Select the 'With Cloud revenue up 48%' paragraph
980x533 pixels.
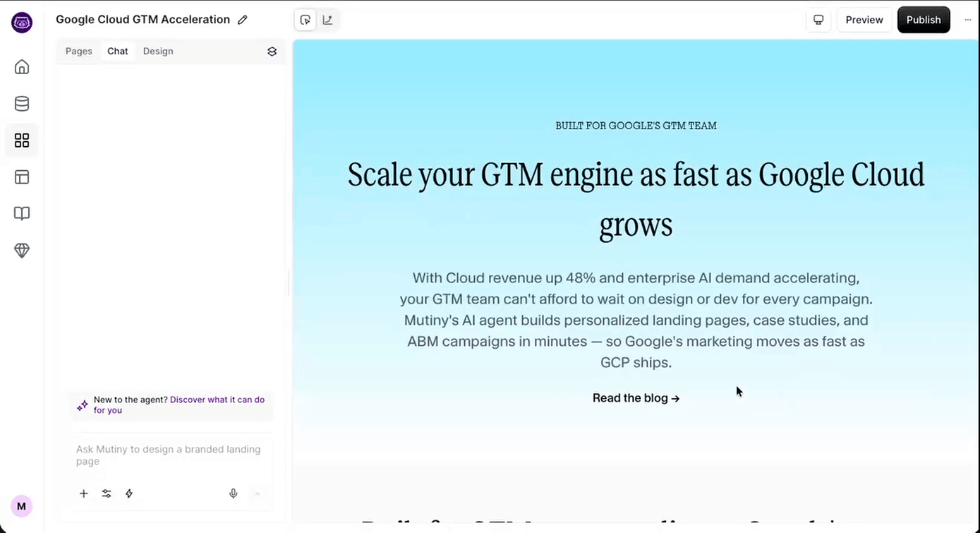636,320
